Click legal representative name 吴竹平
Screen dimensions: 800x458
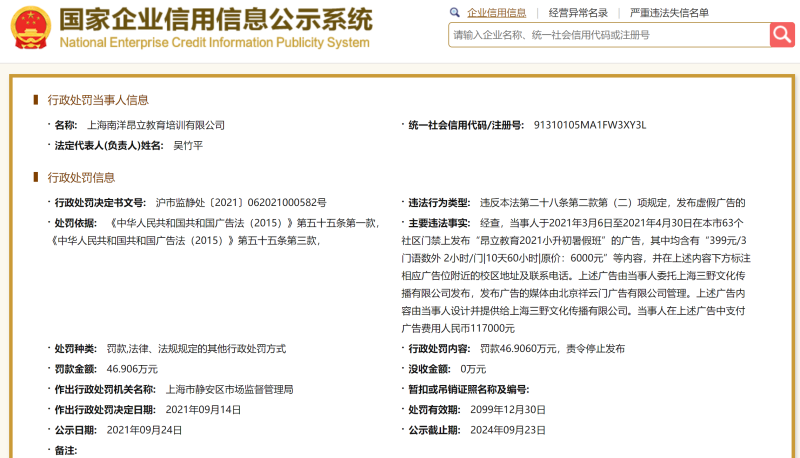188,146
